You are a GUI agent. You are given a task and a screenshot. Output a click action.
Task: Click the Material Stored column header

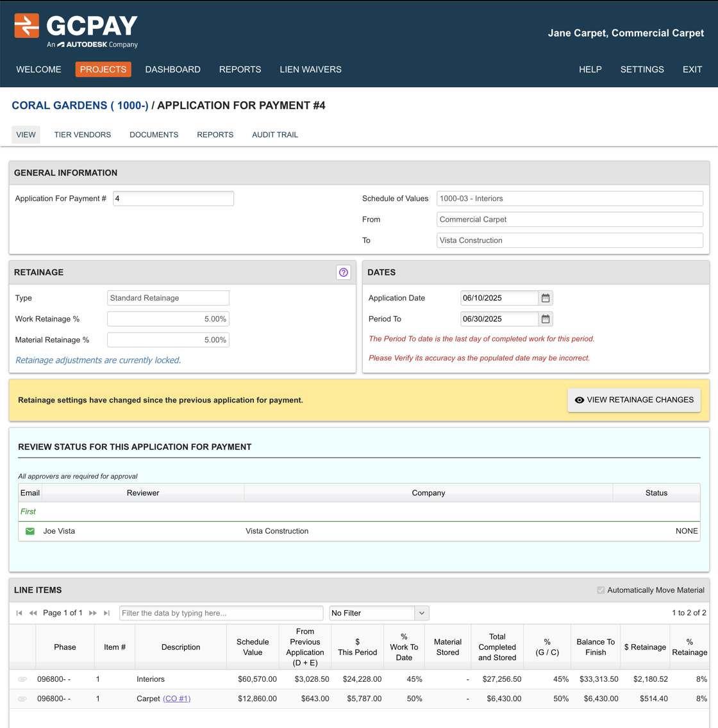coord(447,647)
